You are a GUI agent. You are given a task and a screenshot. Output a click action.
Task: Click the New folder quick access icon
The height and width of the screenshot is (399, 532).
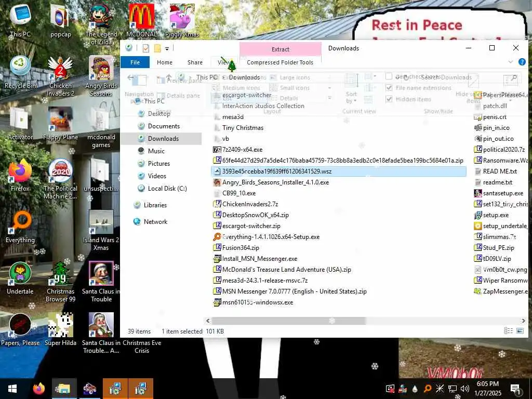pyautogui.click(x=157, y=48)
